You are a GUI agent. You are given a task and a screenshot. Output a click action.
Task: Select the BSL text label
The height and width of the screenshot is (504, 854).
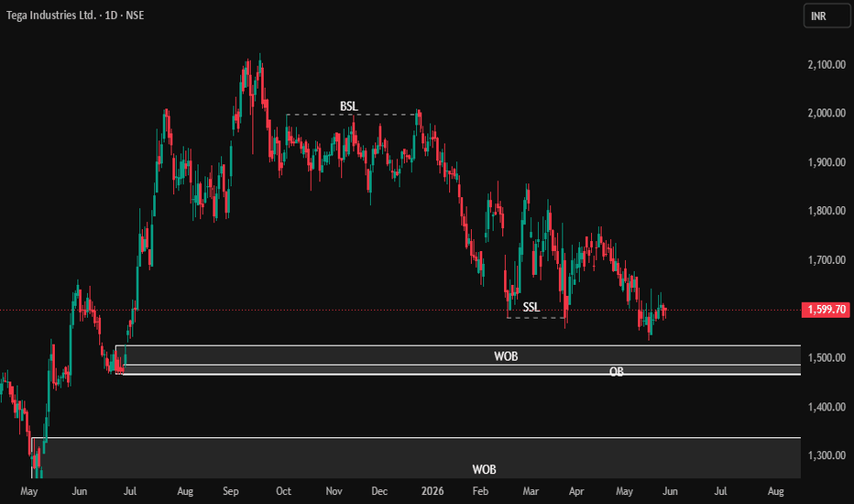coord(348,106)
